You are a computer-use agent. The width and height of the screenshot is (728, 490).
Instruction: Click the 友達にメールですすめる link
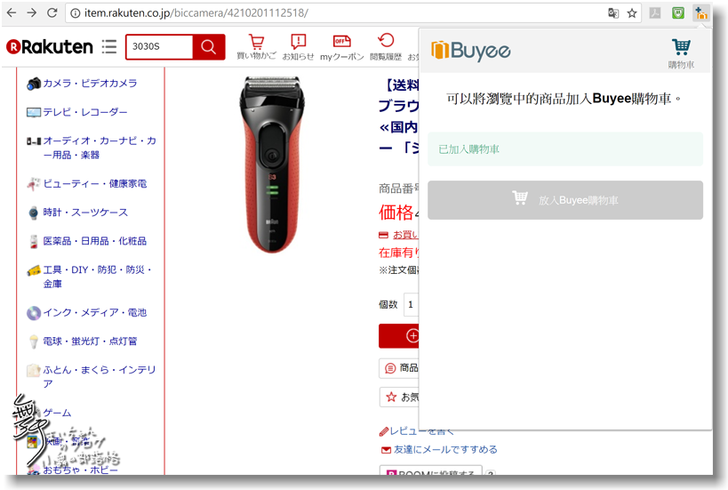click(x=446, y=450)
